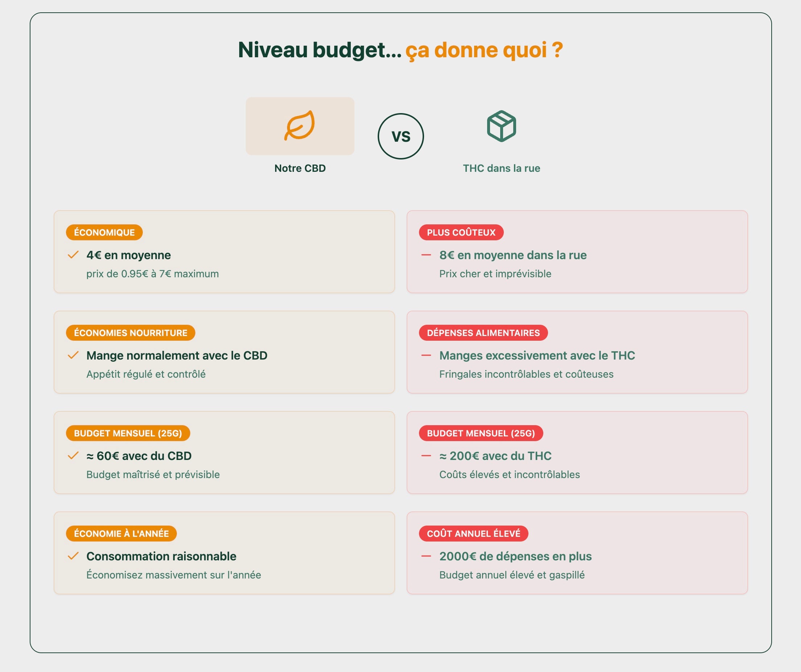
Task: Click red dash beside "≈ 200€ avec du THC"
Action: pos(426,455)
